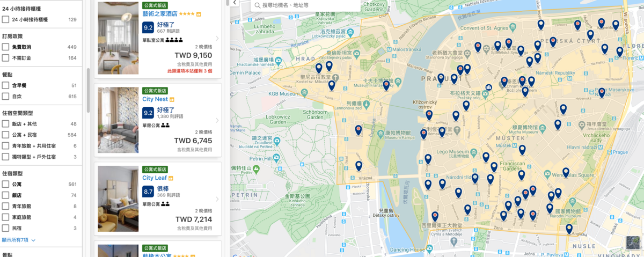Check 獨特類型 + 戶外住宿 option
The height and width of the screenshot is (257, 644).
[5, 157]
